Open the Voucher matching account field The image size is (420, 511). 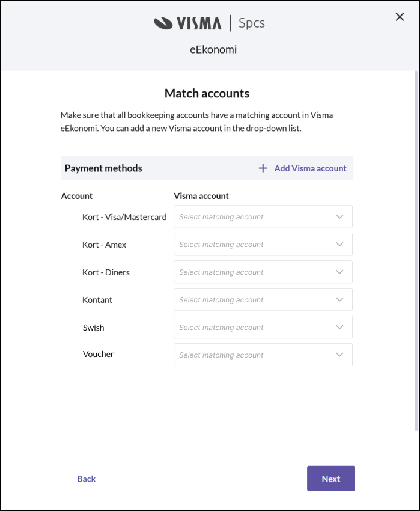click(263, 355)
